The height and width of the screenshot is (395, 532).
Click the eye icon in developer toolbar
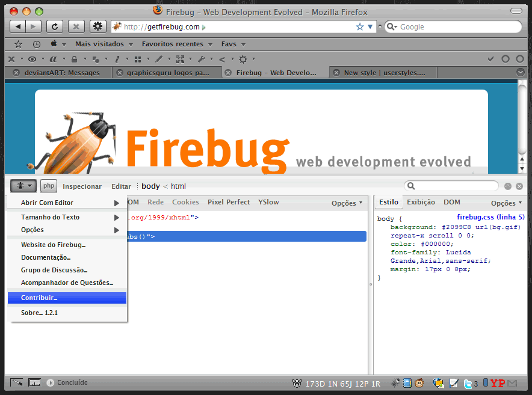pos(32,60)
